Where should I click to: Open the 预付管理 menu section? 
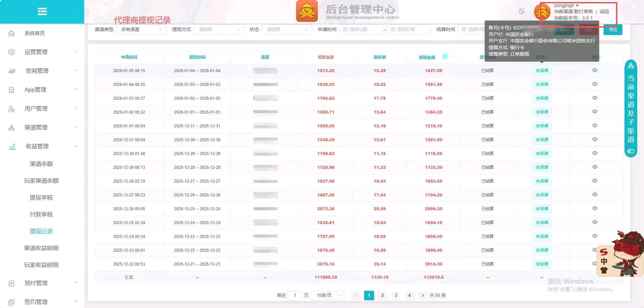coord(35,283)
